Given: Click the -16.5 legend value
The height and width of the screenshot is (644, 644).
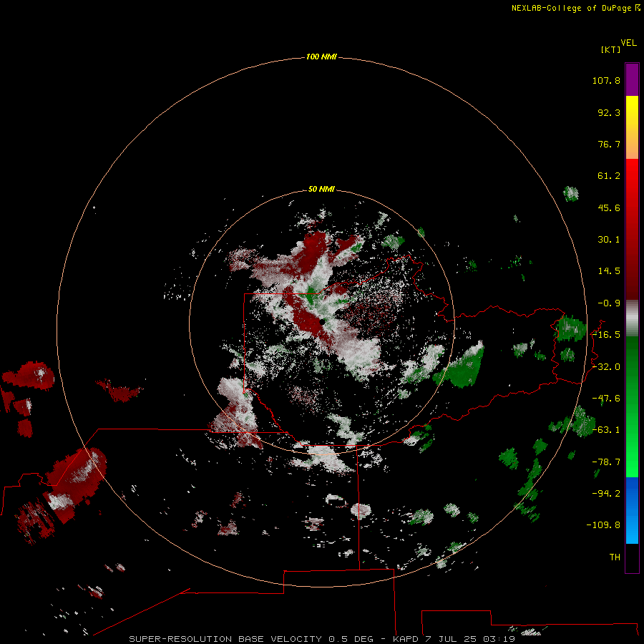Looking at the screenshot, I should point(606,335).
